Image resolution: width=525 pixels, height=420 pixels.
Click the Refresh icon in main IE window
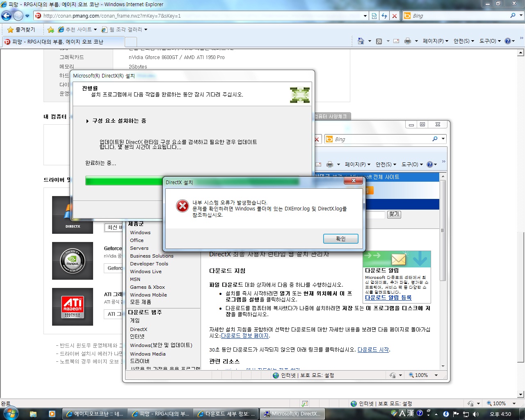click(384, 16)
